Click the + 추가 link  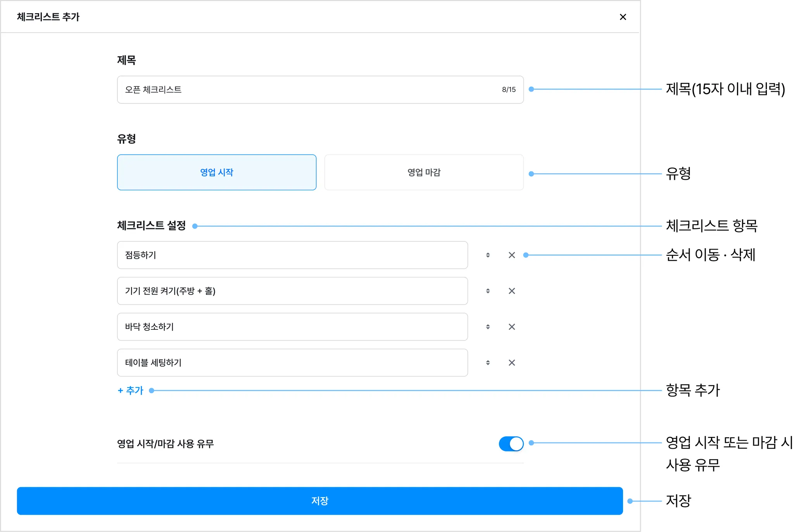click(x=131, y=390)
